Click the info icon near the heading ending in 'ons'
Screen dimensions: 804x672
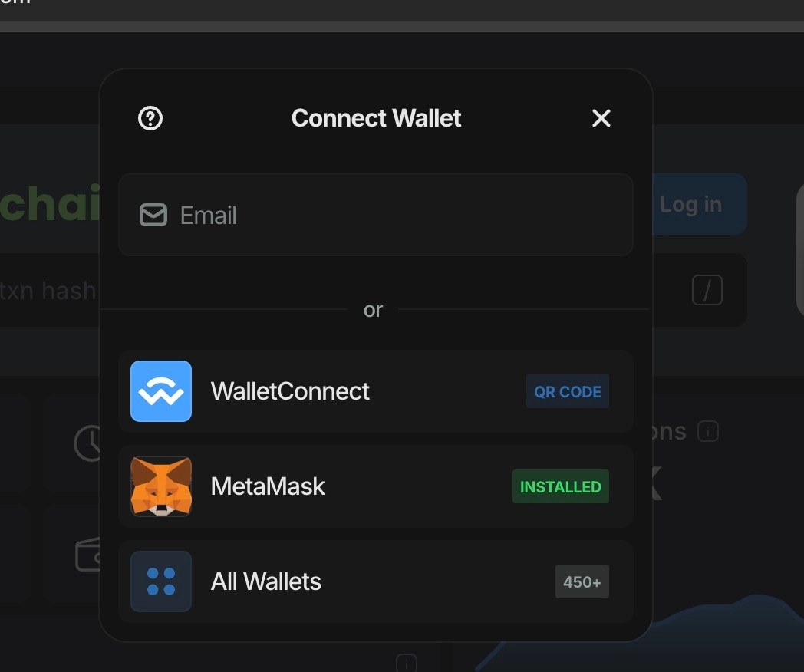(708, 431)
